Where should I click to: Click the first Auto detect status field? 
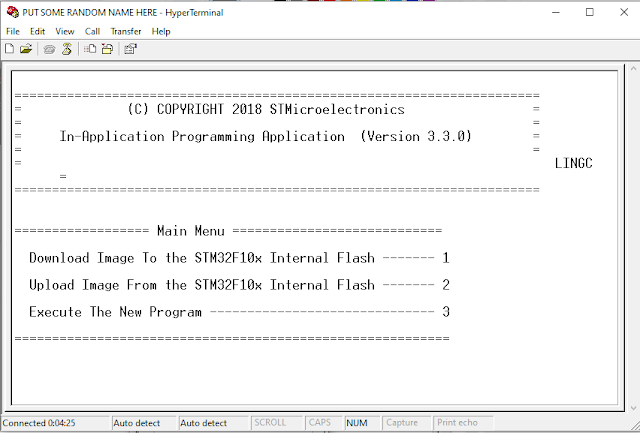(144, 423)
